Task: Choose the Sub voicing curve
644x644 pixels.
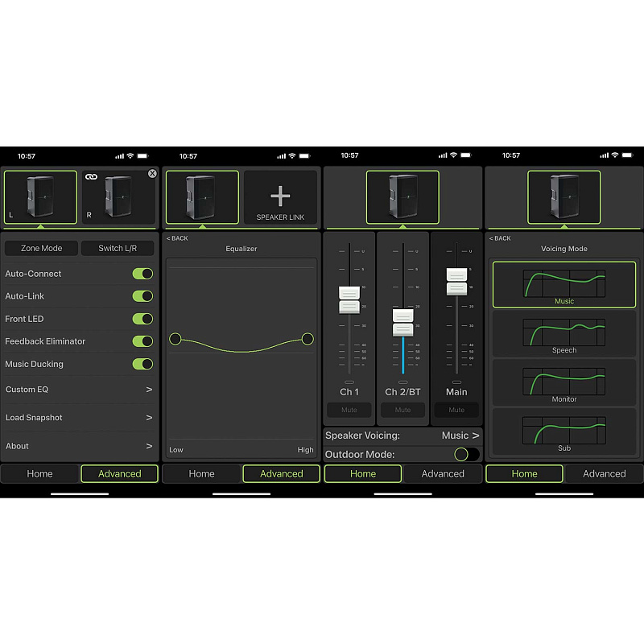Action: 563,431
